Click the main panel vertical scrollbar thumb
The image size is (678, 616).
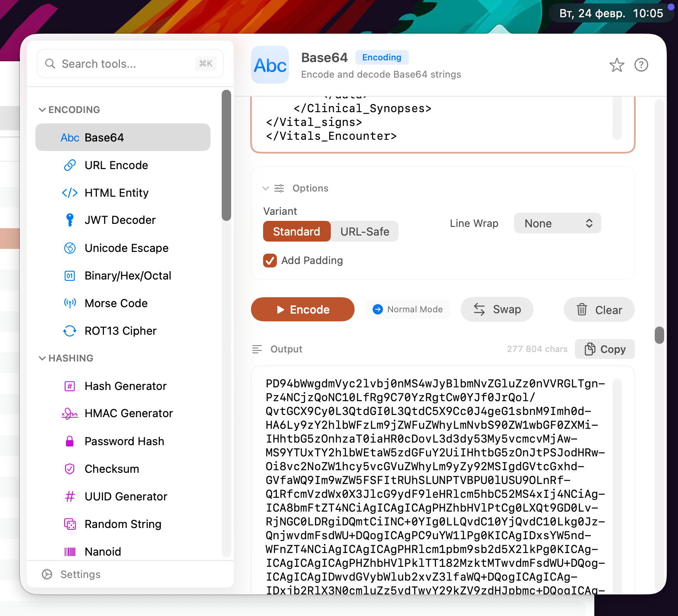click(659, 335)
